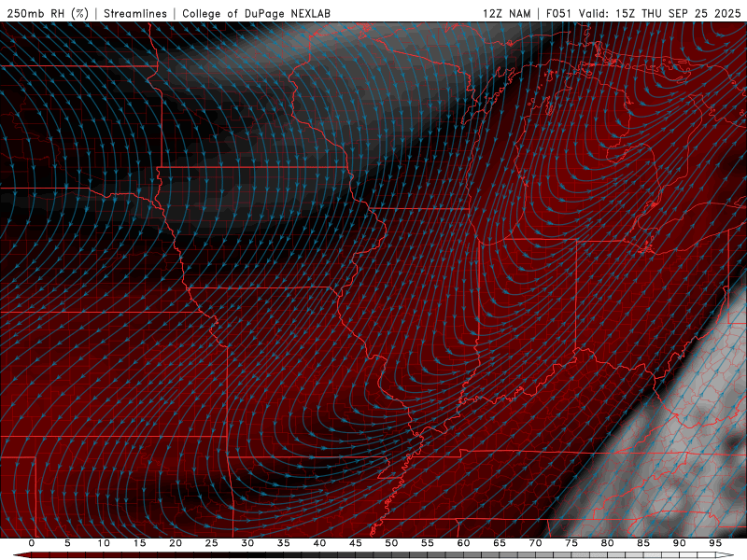This screenshot has width=747, height=560.
Task: Select the '55' tick label on the scale
Action: tap(428, 543)
